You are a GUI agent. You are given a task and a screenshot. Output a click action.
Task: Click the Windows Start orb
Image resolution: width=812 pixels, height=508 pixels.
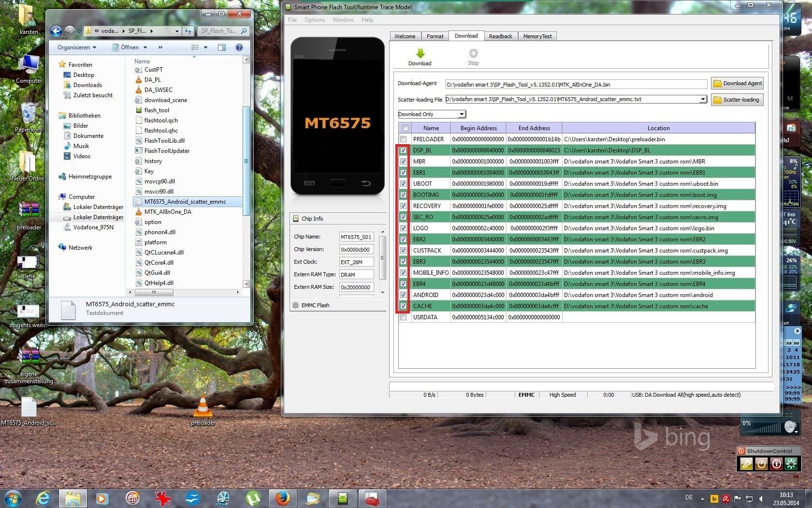[12, 498]
